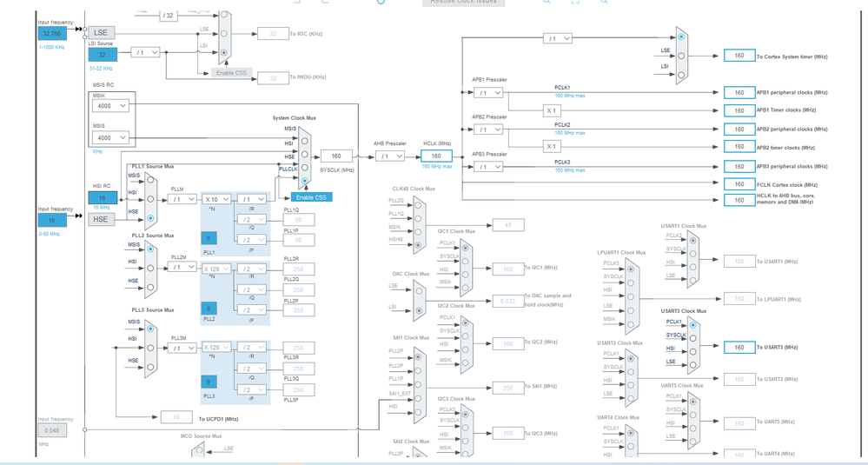This screenshot has height=465, width=868.
Task: Click the LSE 32.768 input frequency field
Action: [52, 33]
